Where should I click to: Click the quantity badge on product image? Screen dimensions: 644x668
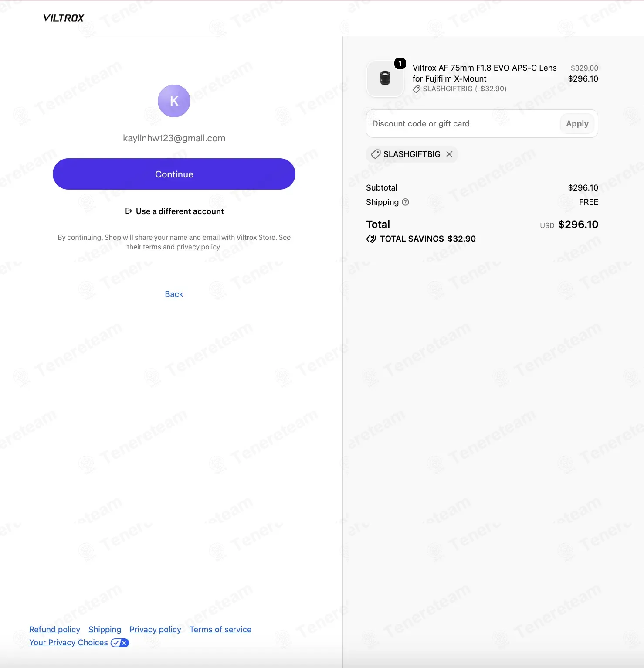pos(400,63)
